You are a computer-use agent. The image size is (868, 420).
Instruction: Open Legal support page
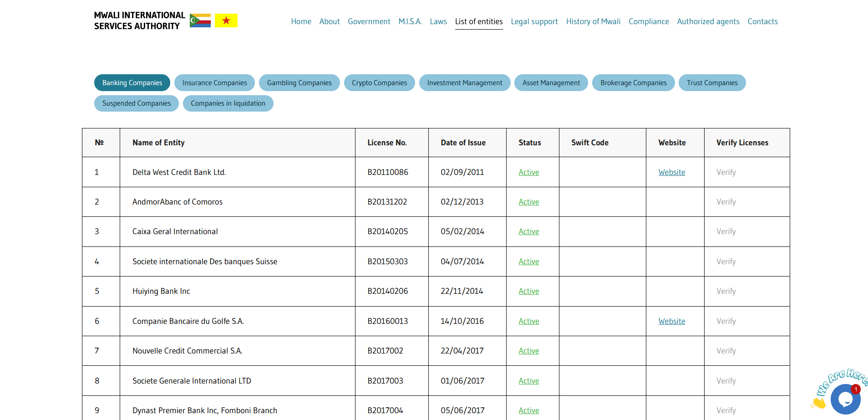pos(534,21)
